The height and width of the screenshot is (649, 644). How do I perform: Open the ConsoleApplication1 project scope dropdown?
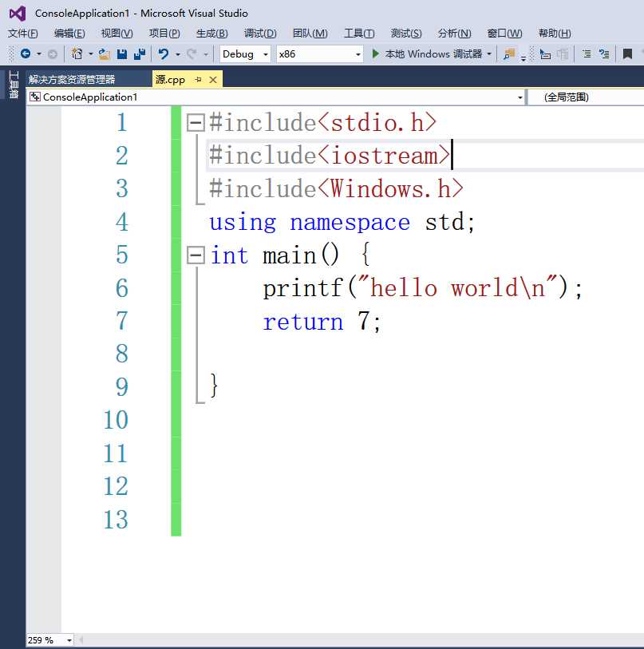(x=276, y=97)
